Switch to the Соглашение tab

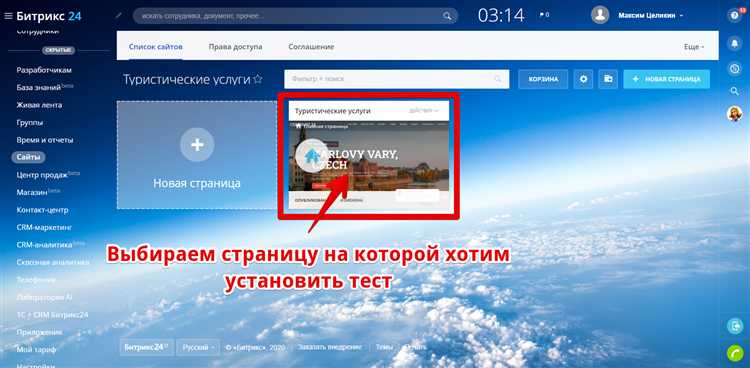coord(311,47)
